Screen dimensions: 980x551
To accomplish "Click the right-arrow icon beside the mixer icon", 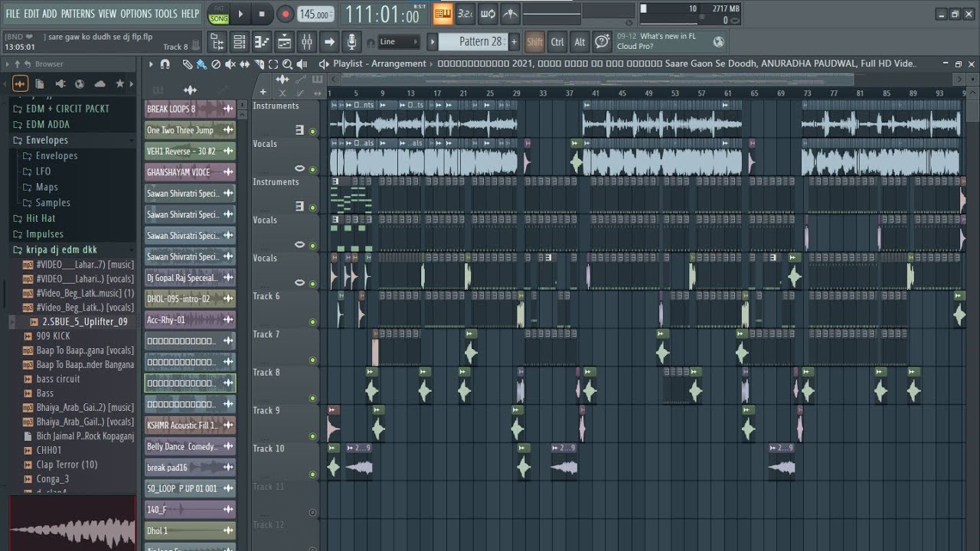I will (x=329, y=41).
